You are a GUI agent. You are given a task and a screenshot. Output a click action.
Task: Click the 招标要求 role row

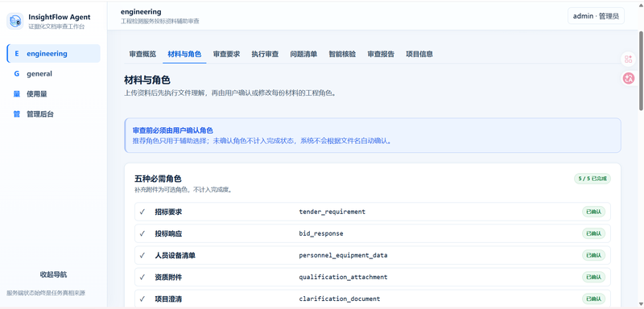[373, 212]
